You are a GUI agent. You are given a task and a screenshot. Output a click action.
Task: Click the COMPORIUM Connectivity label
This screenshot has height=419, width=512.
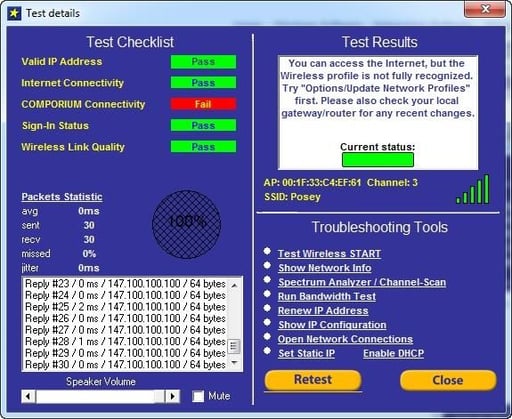pyautogui.click(x=83, y=104)
